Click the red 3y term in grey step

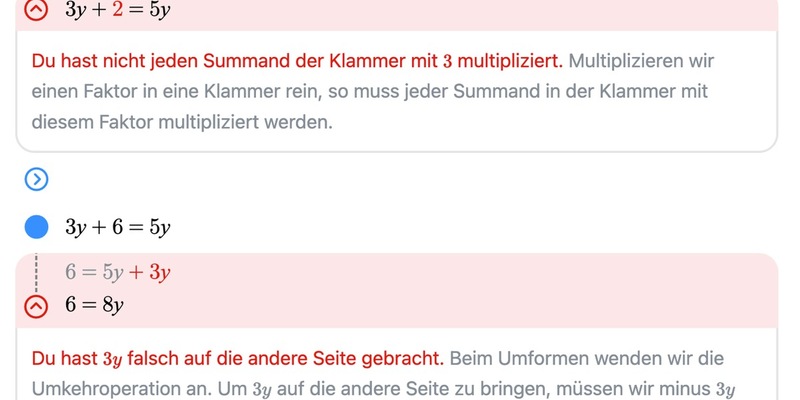click(x=160, y=272)
